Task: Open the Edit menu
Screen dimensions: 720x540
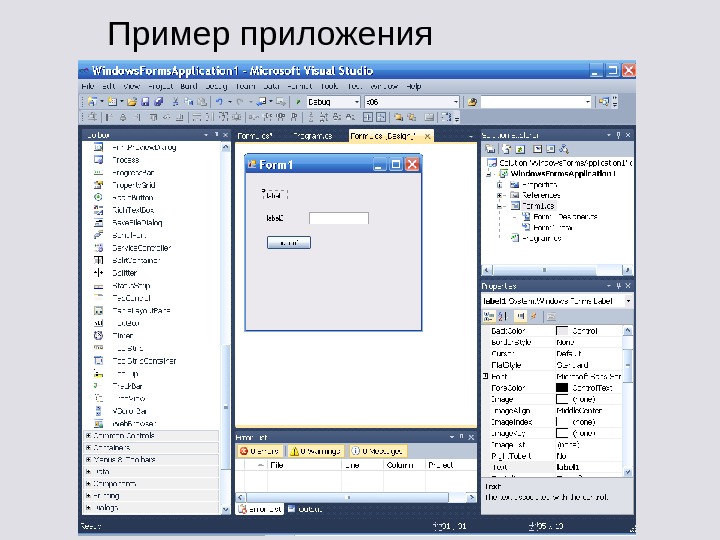Action: pyautogui.click(x=109, y=86)
